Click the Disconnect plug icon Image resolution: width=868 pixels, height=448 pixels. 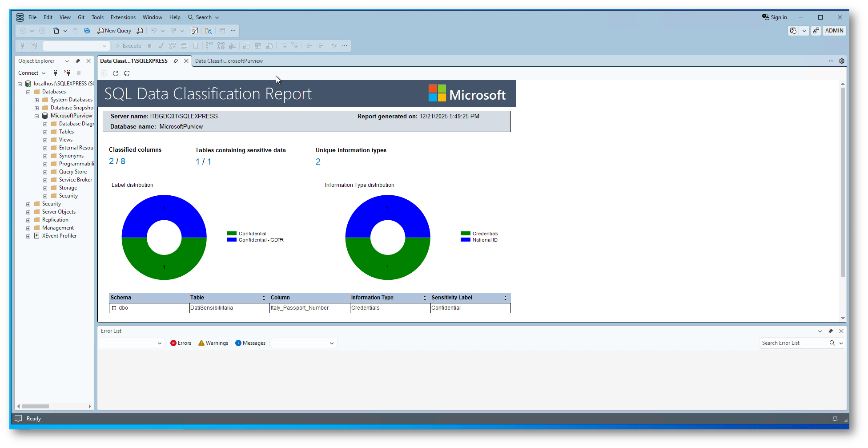[x=67, y=73]
